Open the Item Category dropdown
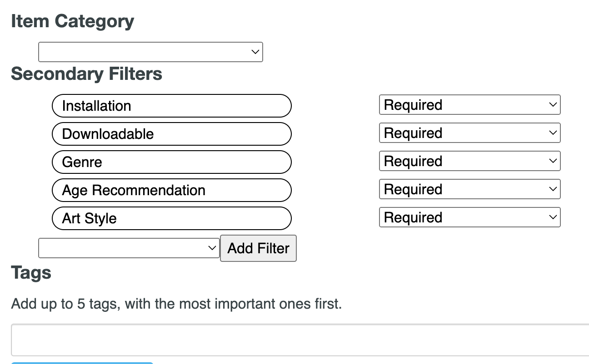Viewport: 589px width, 364px height. (x=150, y=52)
